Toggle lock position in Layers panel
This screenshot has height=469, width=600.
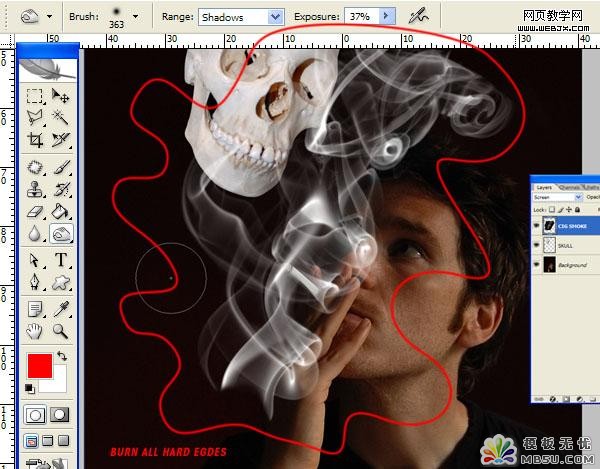[569, 210]
